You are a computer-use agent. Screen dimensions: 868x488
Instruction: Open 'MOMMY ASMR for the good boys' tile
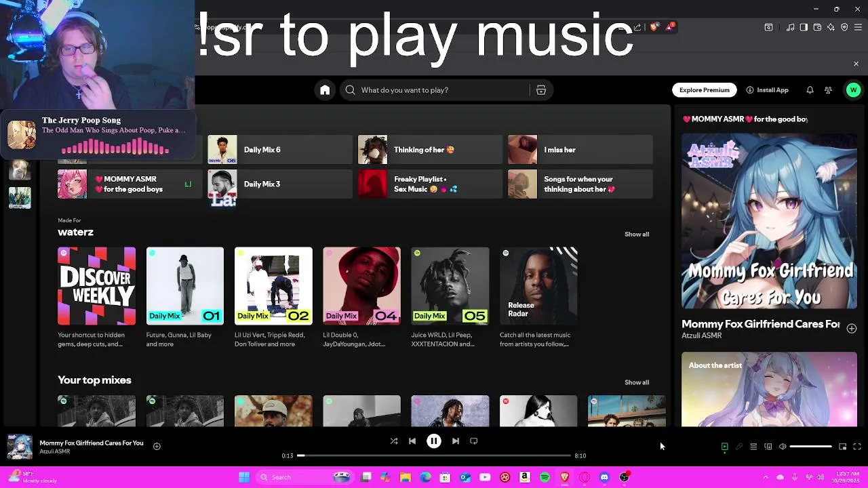tap(130, 184)
